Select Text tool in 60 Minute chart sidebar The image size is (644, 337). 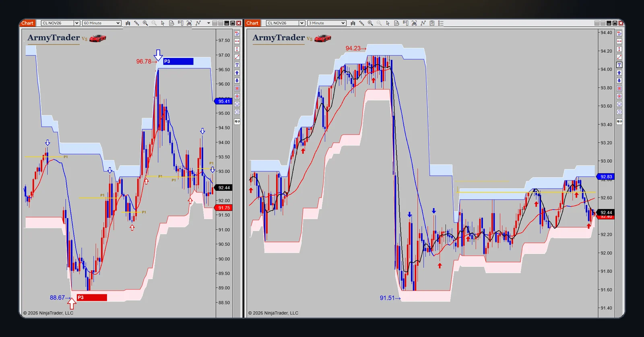pos(237,65)
